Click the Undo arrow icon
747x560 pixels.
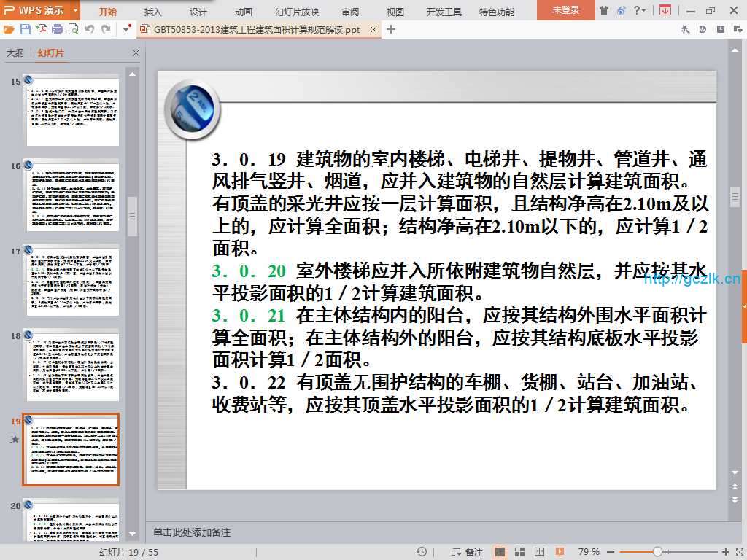[x=90, y=29]
